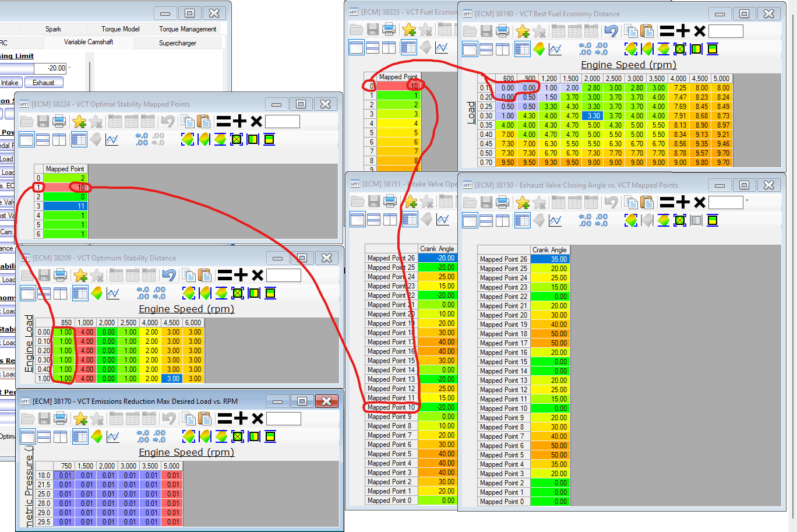Select the 5,000 rpm column header in window 38190
Screen dimensions: 797x532
(x=722, y=79)
